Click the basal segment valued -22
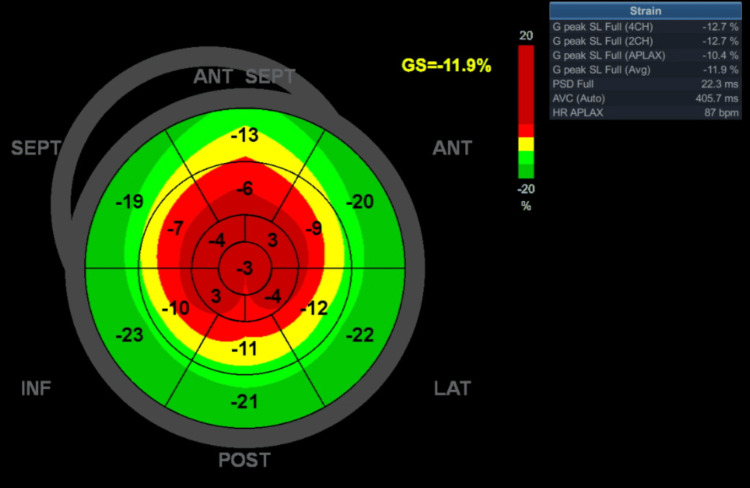Image resolution: width=750 pixels, height=488 pixels. pyautogui.click(x=360, y=335)
